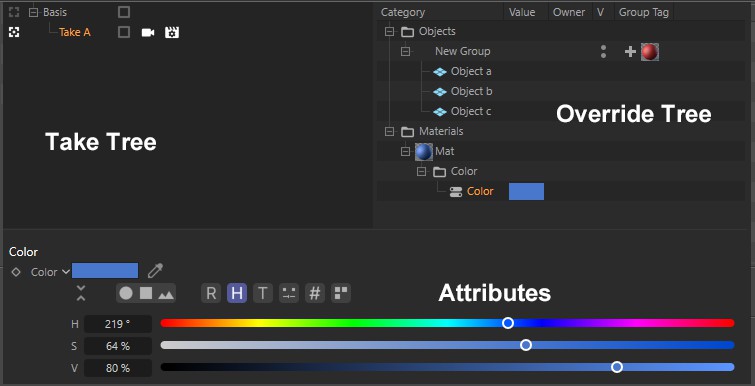Screen dimensions: 755x386
Task: Click the hue slider handle
Action: (508, 323)
